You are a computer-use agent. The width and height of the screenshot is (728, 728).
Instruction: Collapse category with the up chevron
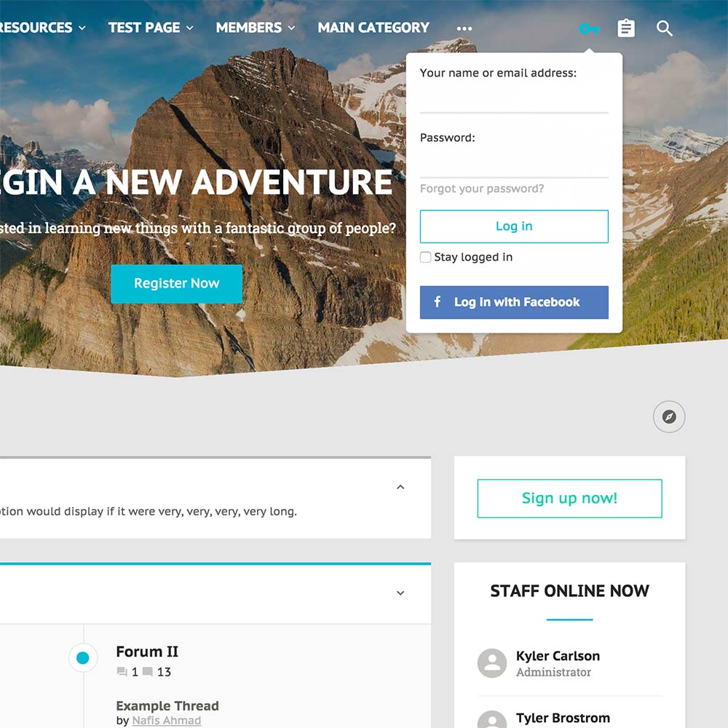point(400,487)
